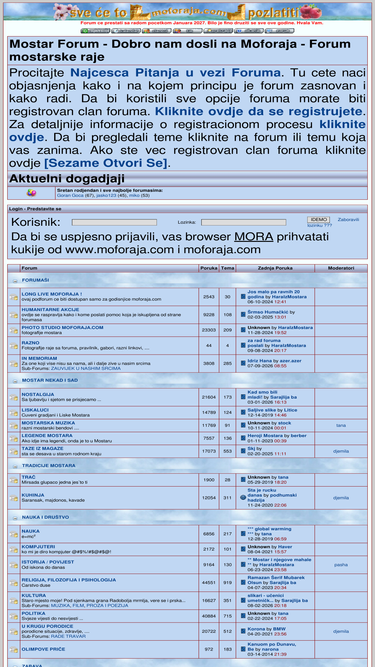The image size is (375, 667).
Task: Focus the Lozinka password field
Action: [x=244, y=222]
